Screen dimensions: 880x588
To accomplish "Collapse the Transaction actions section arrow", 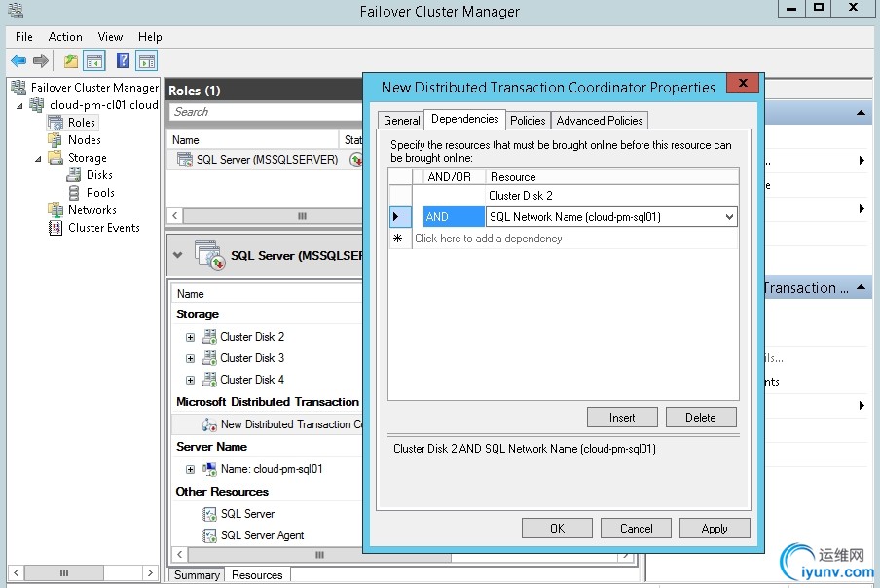I will [x=861, y=288].
